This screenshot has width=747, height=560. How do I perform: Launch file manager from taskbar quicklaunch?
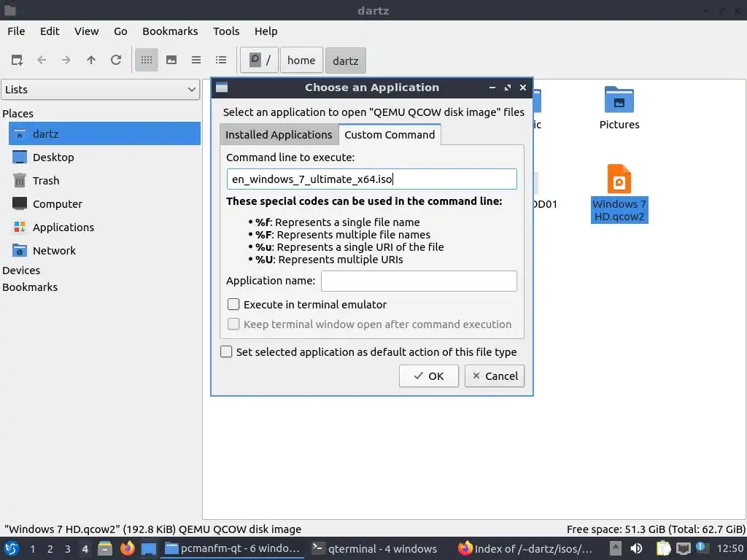point(105,548)
